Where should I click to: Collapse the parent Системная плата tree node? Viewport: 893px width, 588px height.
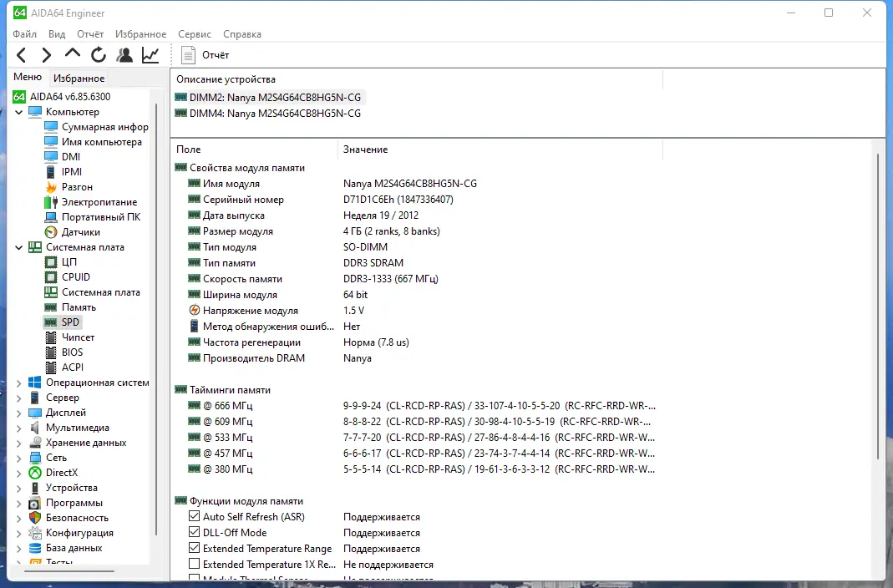pyautogui.click(x=18, y=247)
